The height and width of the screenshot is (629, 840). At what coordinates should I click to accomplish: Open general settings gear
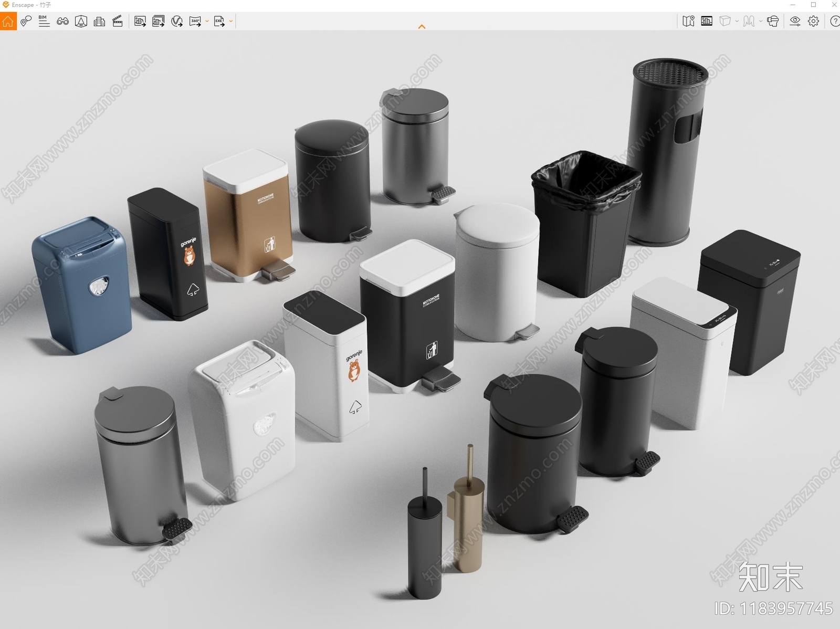coord(814,21)
